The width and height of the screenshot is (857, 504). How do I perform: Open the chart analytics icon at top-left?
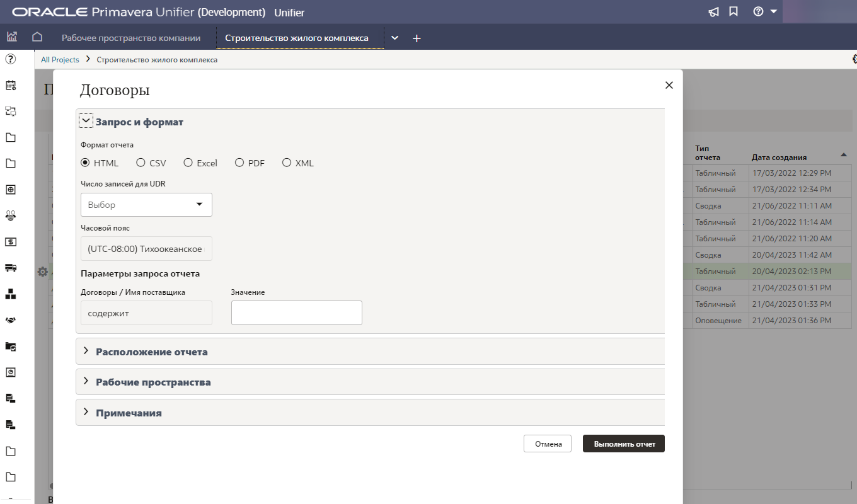click(x=12, y=37)
